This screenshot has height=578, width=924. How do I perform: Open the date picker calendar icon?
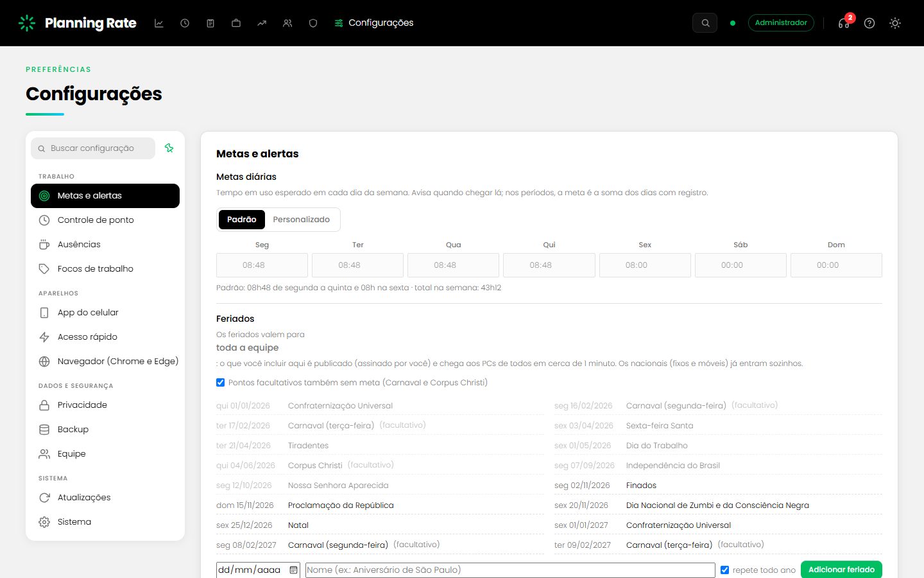(294, 570)
